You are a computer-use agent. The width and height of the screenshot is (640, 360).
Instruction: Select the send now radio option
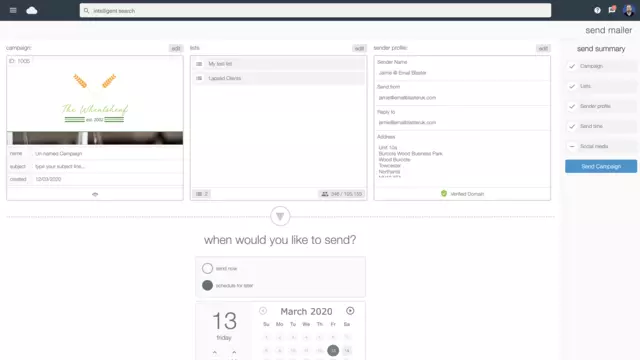pyautogui.click(x=207, y=268)
